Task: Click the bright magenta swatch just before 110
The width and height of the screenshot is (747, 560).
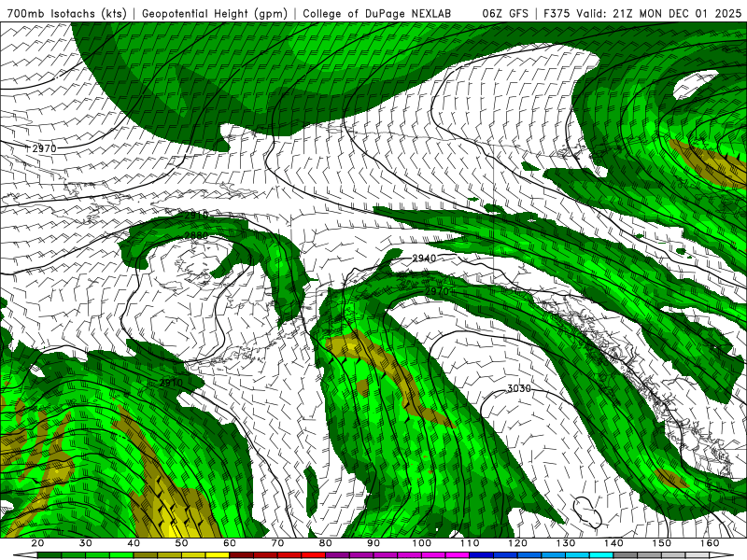Action: [458, 555]
